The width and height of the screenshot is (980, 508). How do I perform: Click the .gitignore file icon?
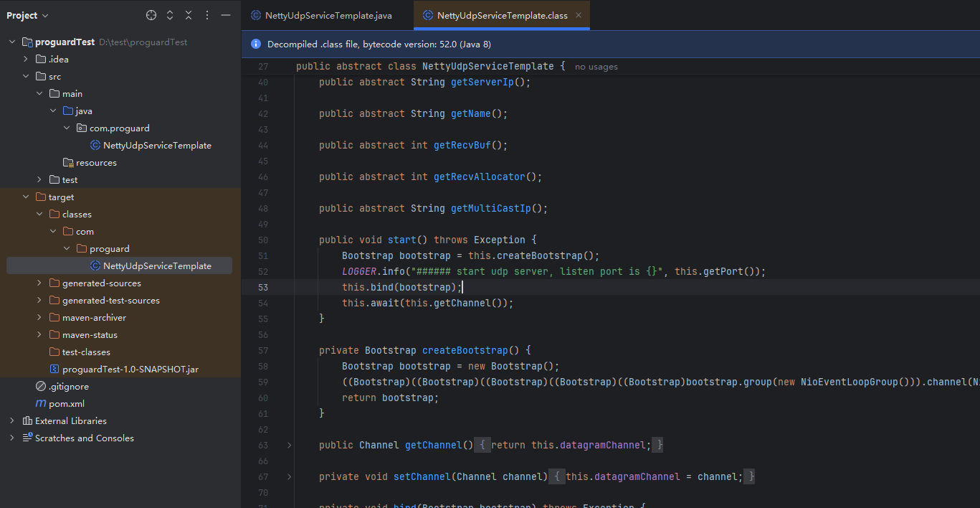(41, 387)
